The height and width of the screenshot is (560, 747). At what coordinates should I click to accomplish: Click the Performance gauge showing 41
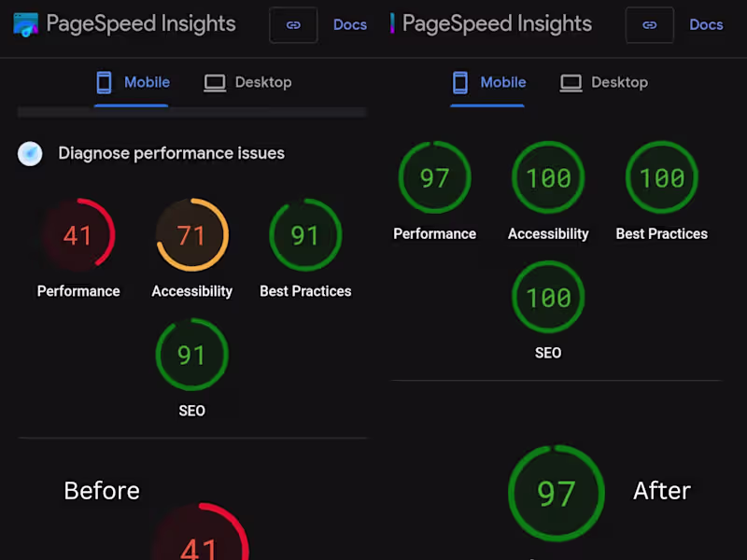coord(78,235)
